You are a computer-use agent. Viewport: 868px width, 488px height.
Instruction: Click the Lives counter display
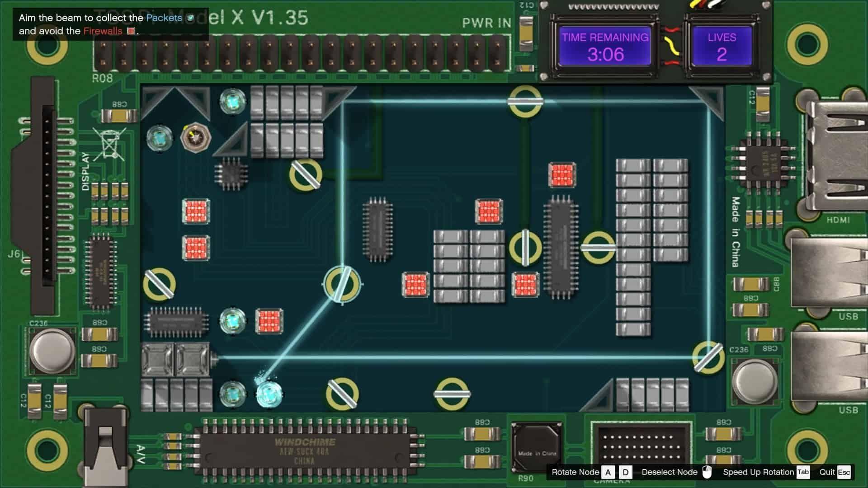point(722,47)
